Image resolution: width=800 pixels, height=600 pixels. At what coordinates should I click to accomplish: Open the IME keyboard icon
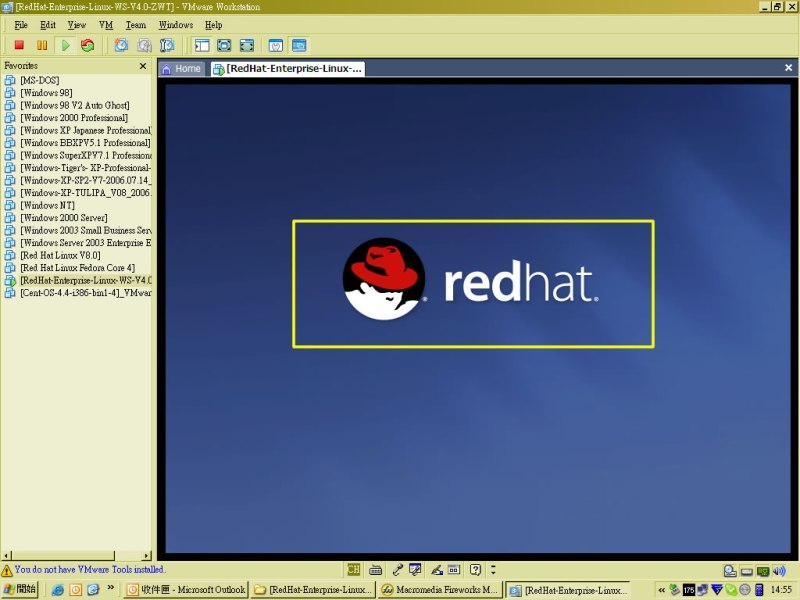(376, 569)
